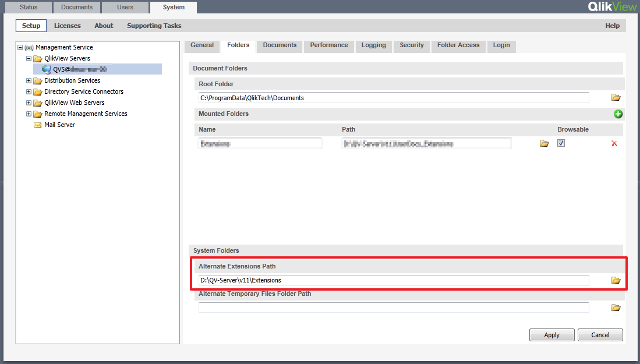The height and width of the screenshot is (364, 640).
Task: Open the Folder Access tab
Action: (x=458, y=45)
